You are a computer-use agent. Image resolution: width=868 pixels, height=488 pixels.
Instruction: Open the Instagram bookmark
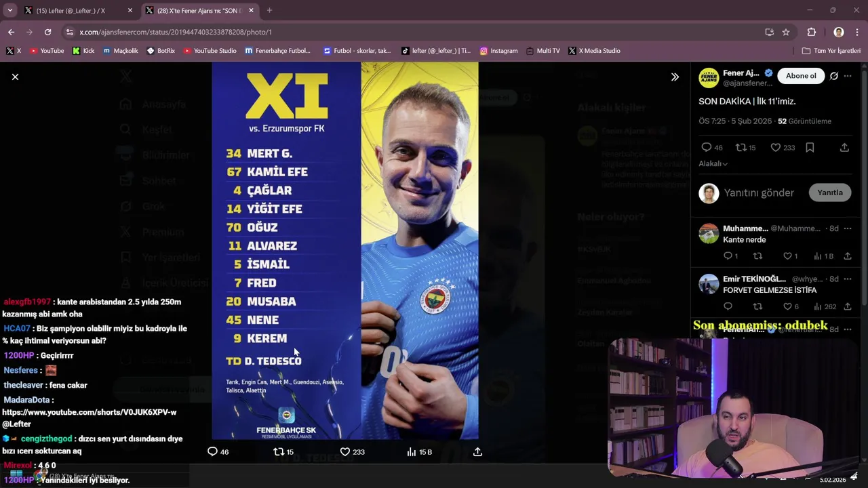tap(498, 51)
